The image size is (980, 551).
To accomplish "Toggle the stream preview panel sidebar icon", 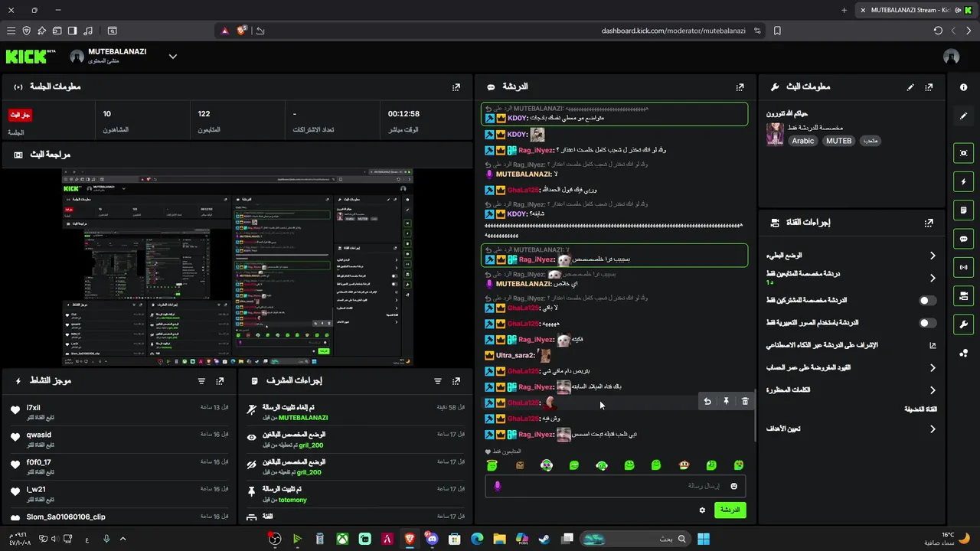I will (963, 153).
